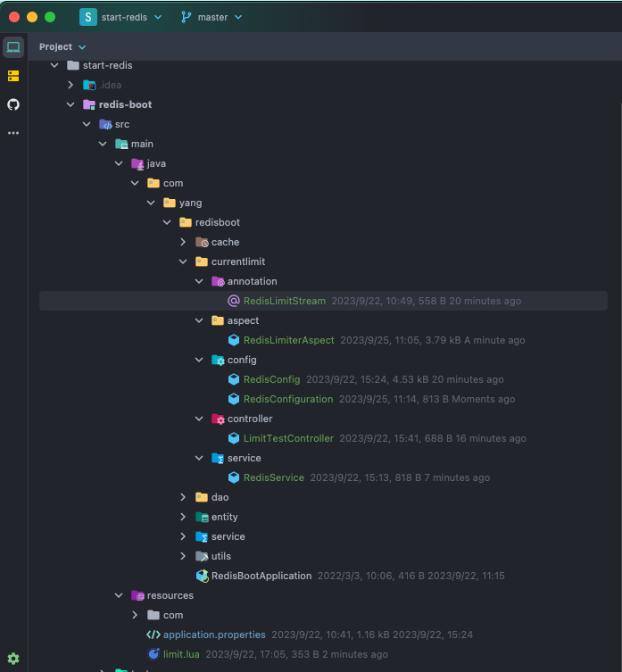
Task: Collapse the currentlimit package
Action: click(x=183, y=261)
